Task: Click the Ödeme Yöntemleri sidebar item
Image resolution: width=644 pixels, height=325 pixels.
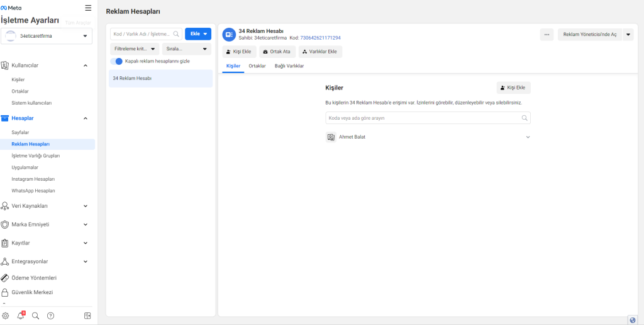Action: point(34,277)
